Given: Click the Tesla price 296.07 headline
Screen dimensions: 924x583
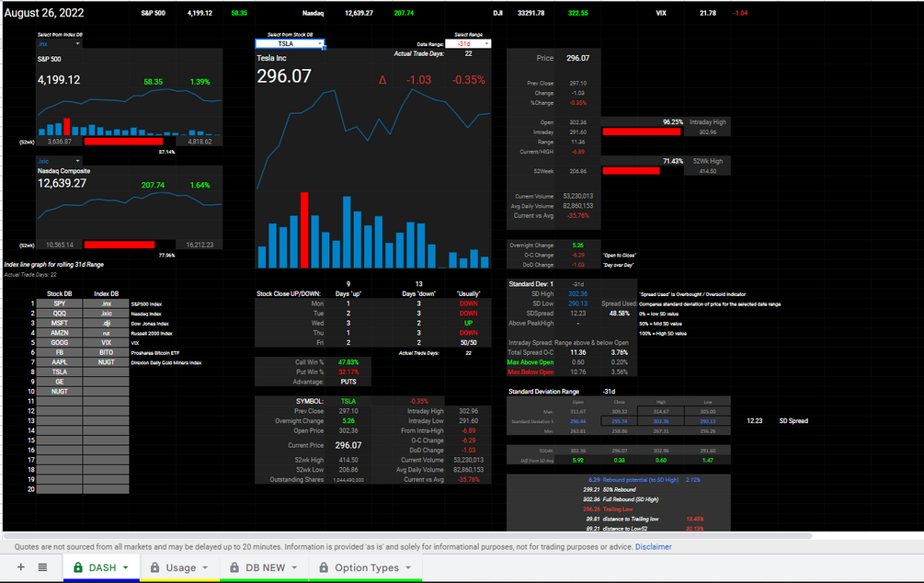Looking at the screenshot, I should [284, 76].
